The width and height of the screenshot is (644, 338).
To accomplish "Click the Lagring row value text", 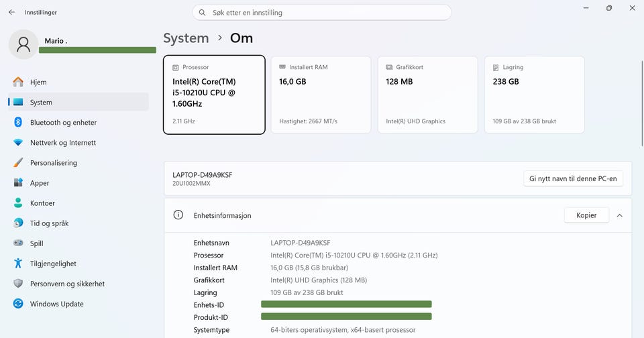I will pyautogui.click(x=307, y=292).
